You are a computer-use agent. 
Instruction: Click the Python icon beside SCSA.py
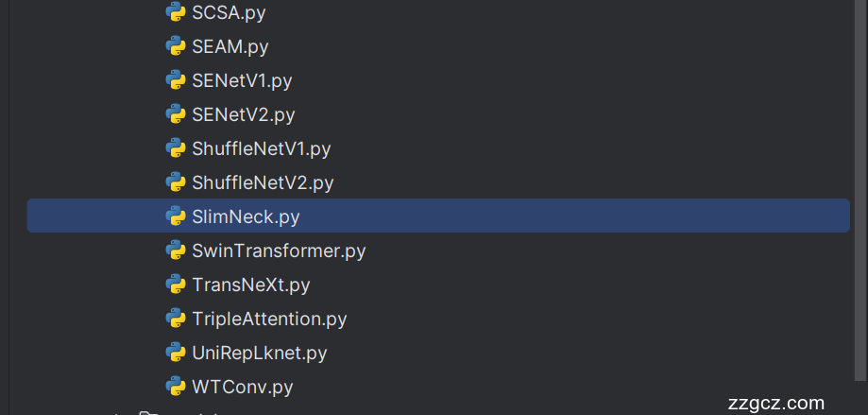click(x=175, y=12)
